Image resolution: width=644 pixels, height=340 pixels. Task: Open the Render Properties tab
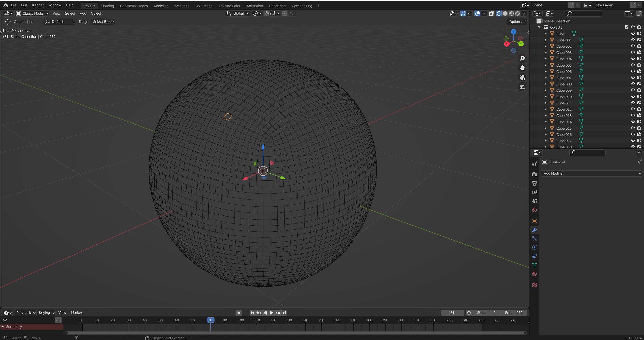point(535,174)
